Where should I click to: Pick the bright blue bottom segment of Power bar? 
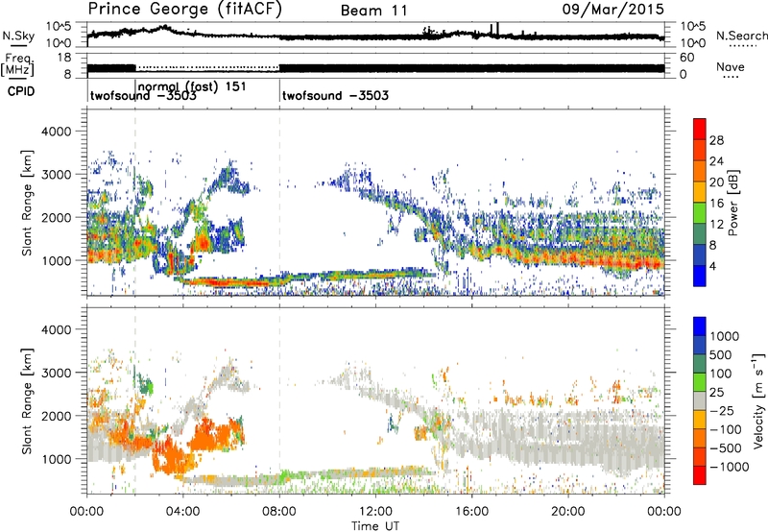[x=700, y=276]
